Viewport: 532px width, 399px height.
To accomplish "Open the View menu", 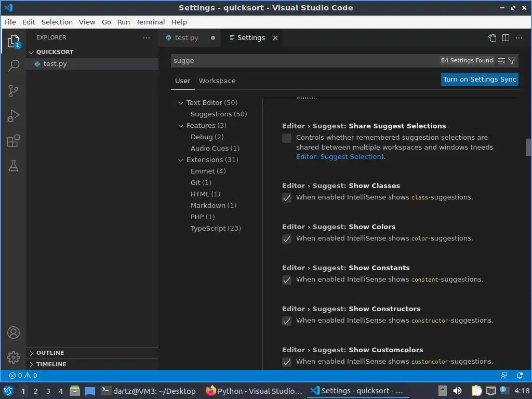I will pos(87,22).
